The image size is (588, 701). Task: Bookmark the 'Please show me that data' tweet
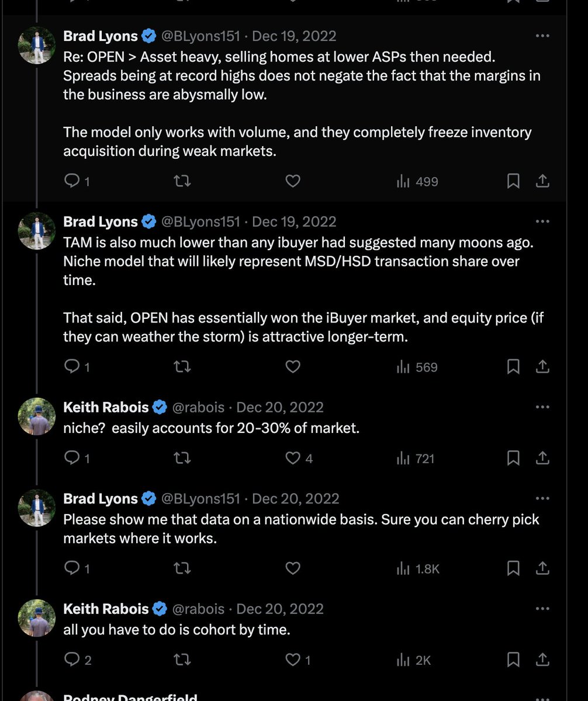tap(513, 568)
